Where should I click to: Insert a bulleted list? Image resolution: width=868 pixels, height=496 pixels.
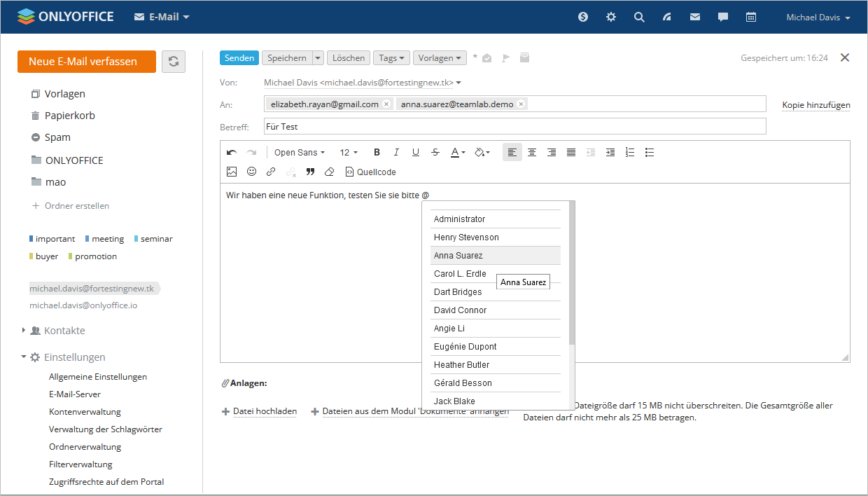pos(650,153)
